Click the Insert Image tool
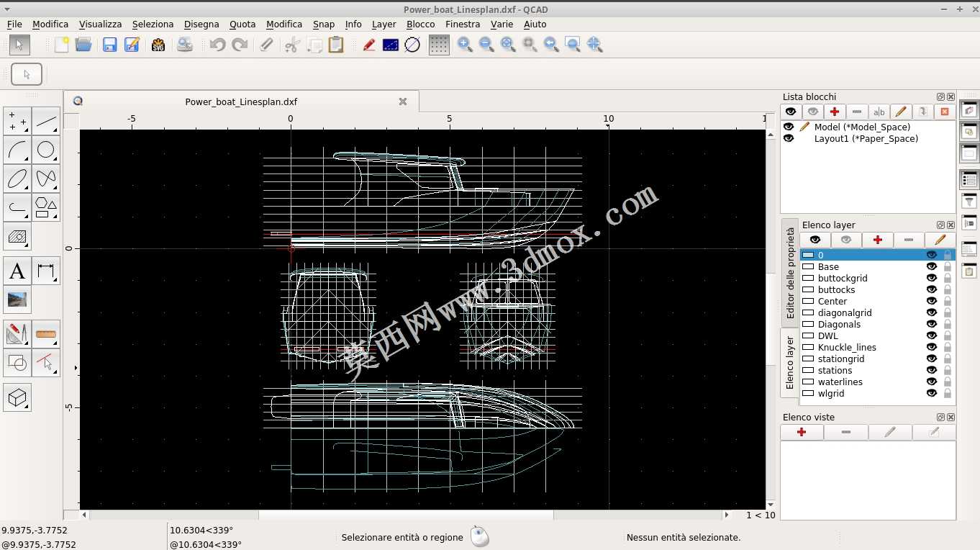 point(17,299)
